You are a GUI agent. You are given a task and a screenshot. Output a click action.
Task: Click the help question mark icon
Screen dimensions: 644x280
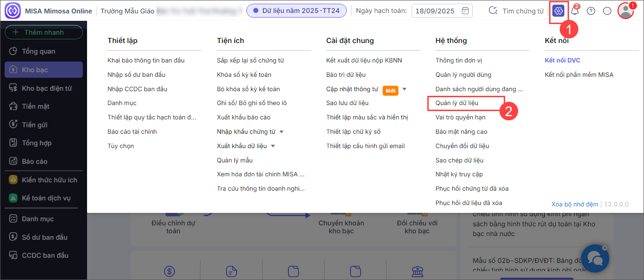591,11
